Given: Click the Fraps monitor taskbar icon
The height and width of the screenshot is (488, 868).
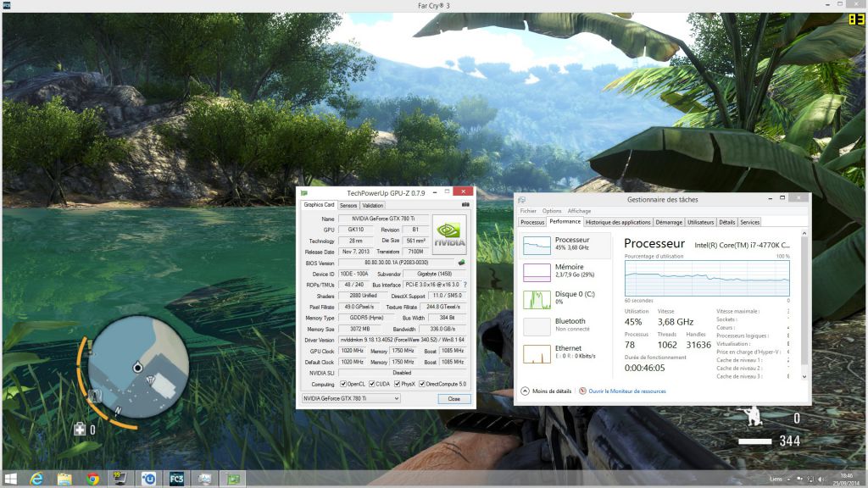Looking at the screenshot, I should pyautogui.click(x=120, y=480).
